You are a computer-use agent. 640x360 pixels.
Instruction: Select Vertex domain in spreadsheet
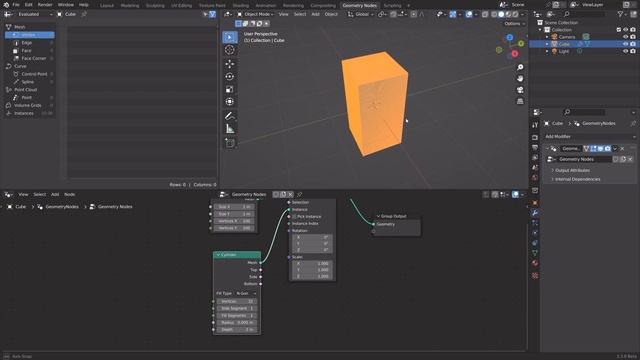tap(29, 35)
